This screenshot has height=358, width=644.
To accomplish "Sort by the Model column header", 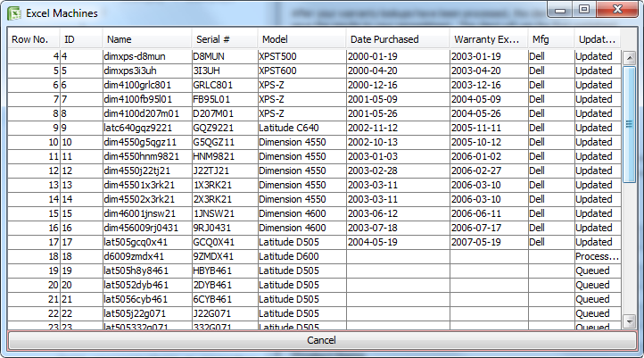I will coord(301,39).
